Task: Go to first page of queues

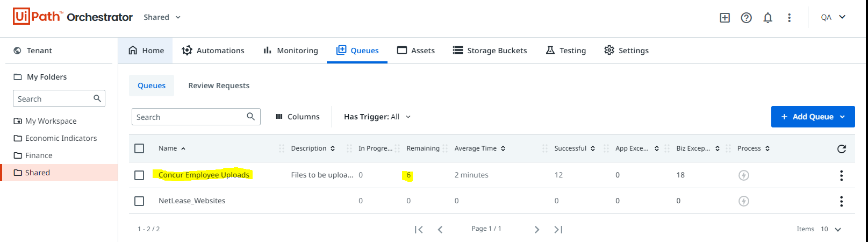Action: point(419,230)
